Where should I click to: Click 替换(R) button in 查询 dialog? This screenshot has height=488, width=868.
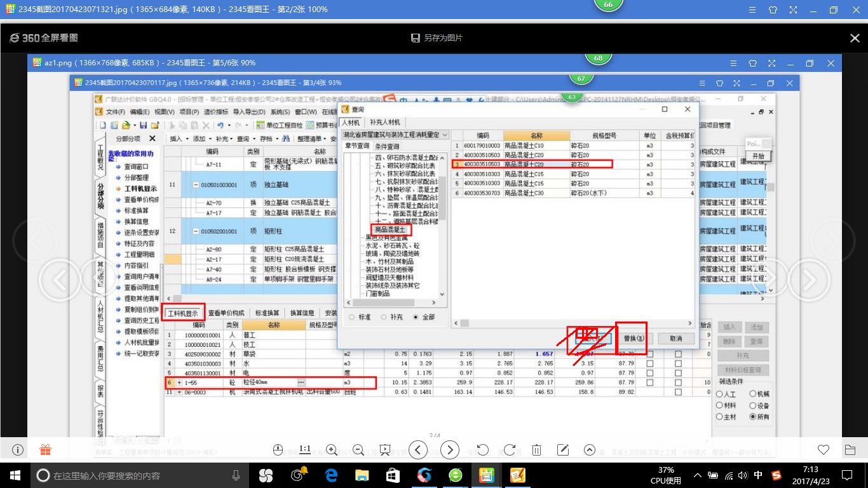point(634,339)
